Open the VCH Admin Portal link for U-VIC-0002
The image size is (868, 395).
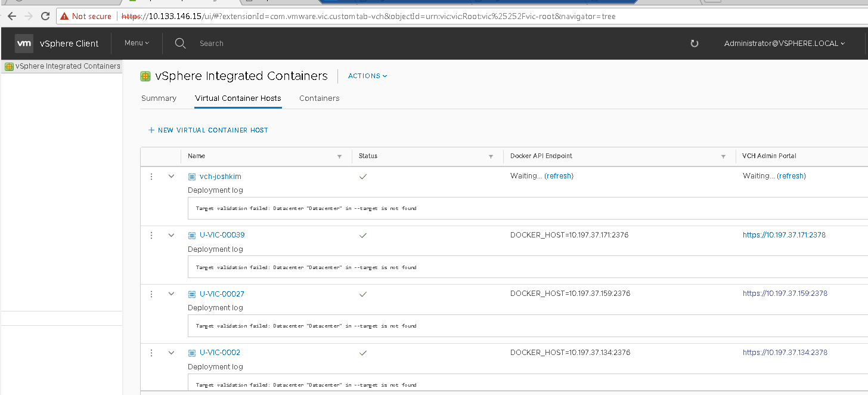click(x=785, y=352)
